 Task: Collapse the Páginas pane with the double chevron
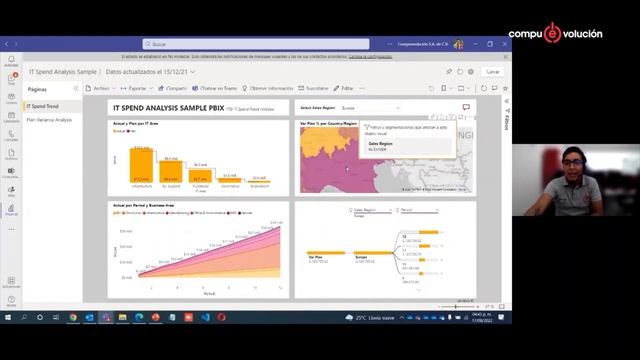pos(76,89)
